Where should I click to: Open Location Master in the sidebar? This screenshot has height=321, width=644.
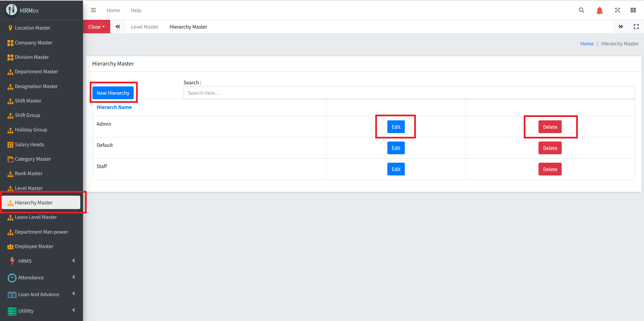pos(33,28)
